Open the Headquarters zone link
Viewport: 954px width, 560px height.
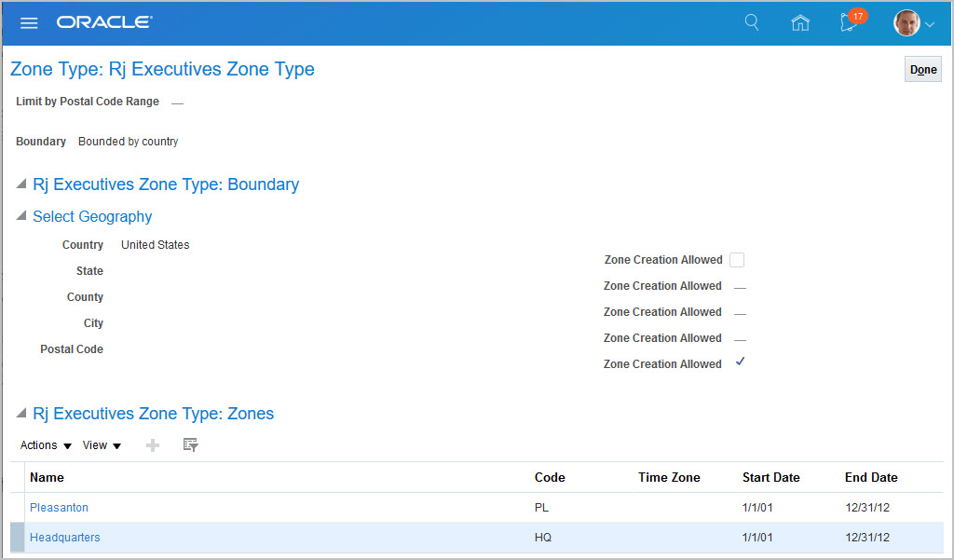tap(64, 538)
